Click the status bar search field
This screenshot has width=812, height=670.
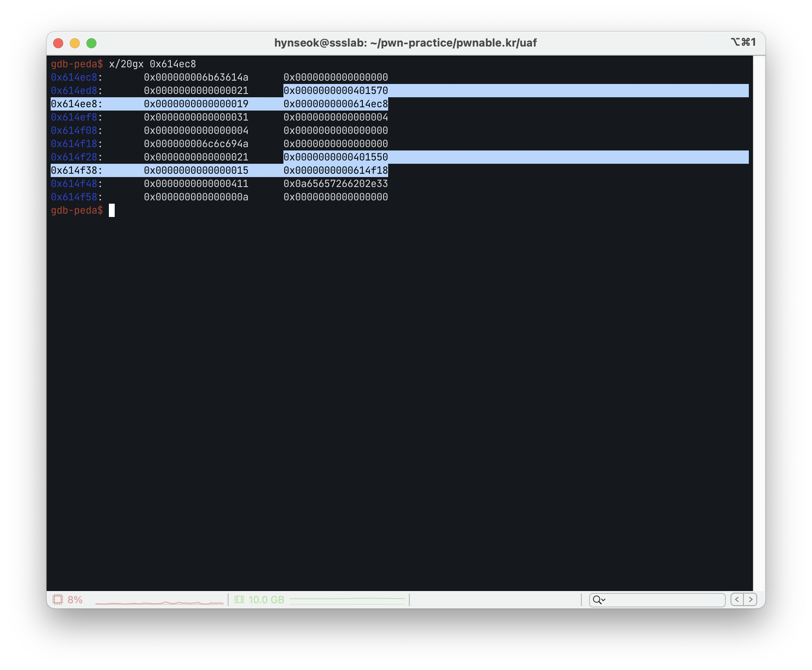pyautogui.click(x=665, y=599)
